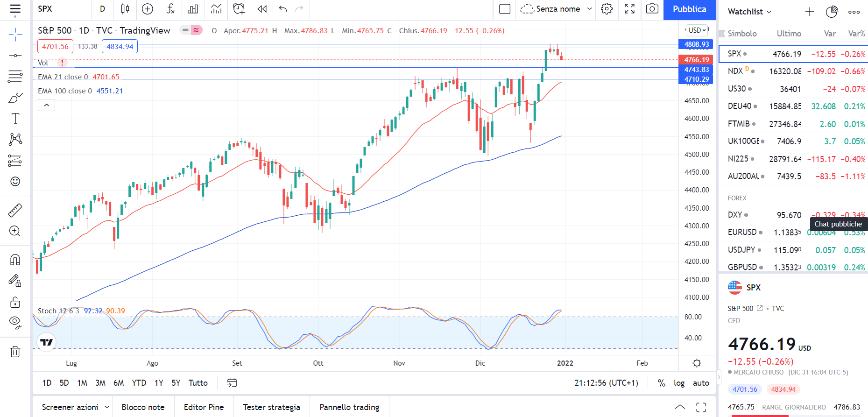Toggle lock all drawing tools

(x=15, y=302)
